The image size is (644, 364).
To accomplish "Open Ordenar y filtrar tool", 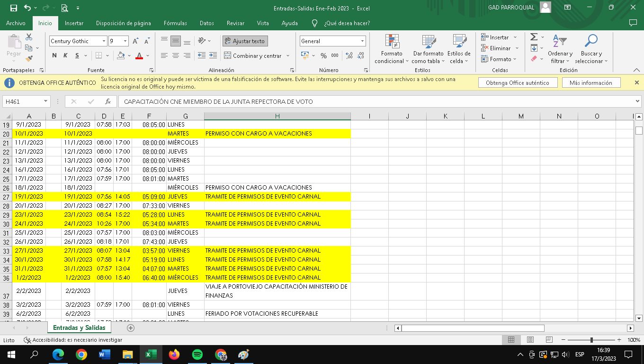I will pos(560,49).
